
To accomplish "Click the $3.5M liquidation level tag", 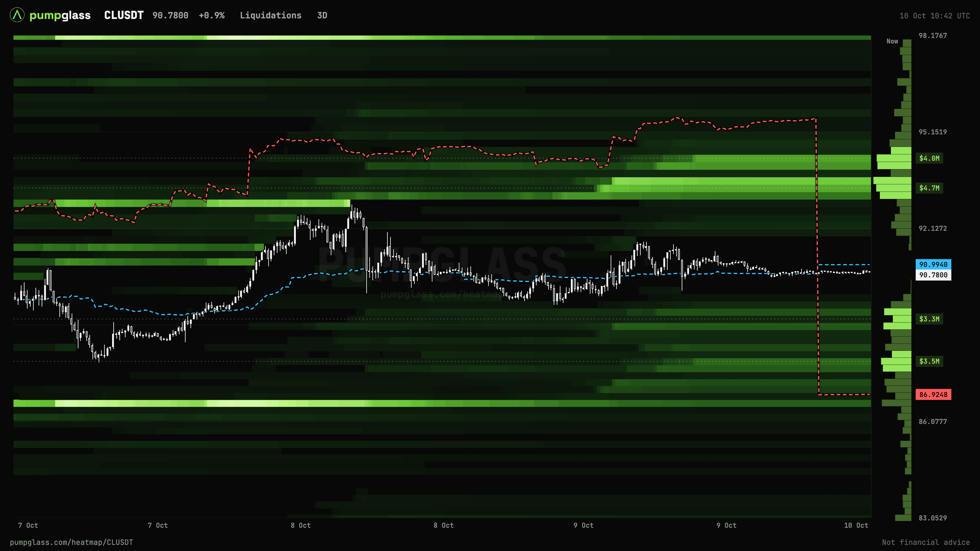I will coord(929,361).
